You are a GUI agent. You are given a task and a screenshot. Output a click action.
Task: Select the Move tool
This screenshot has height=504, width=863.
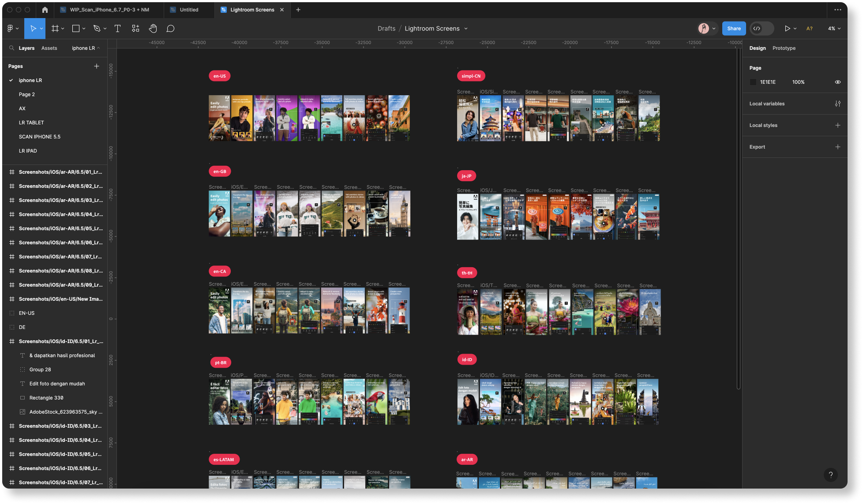33,29
